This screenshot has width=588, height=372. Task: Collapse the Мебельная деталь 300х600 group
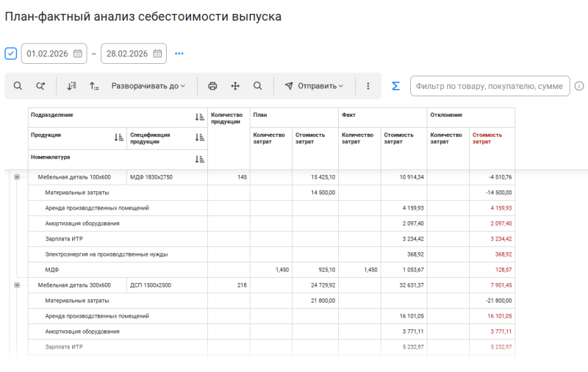pyautogui.click(x=17, y=285)
